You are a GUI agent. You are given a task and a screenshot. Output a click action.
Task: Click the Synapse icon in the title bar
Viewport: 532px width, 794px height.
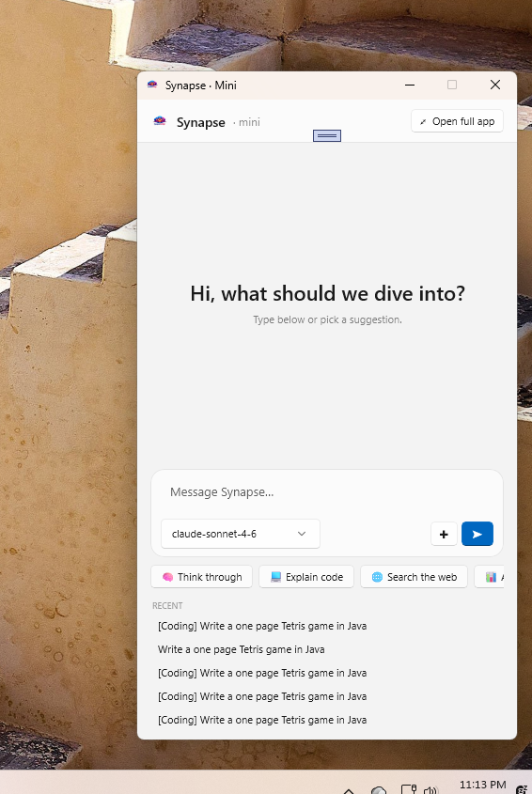152,85
